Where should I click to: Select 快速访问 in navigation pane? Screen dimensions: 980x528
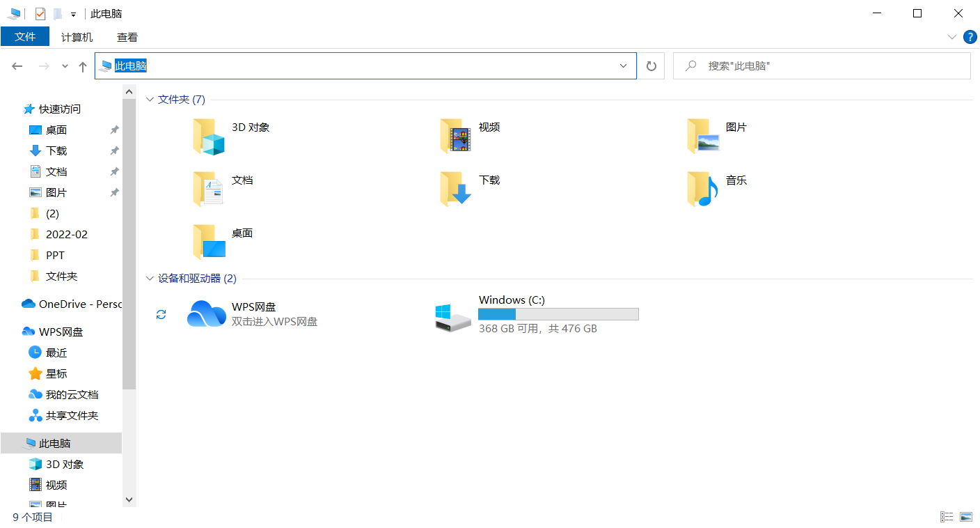[x=60, y=109]
